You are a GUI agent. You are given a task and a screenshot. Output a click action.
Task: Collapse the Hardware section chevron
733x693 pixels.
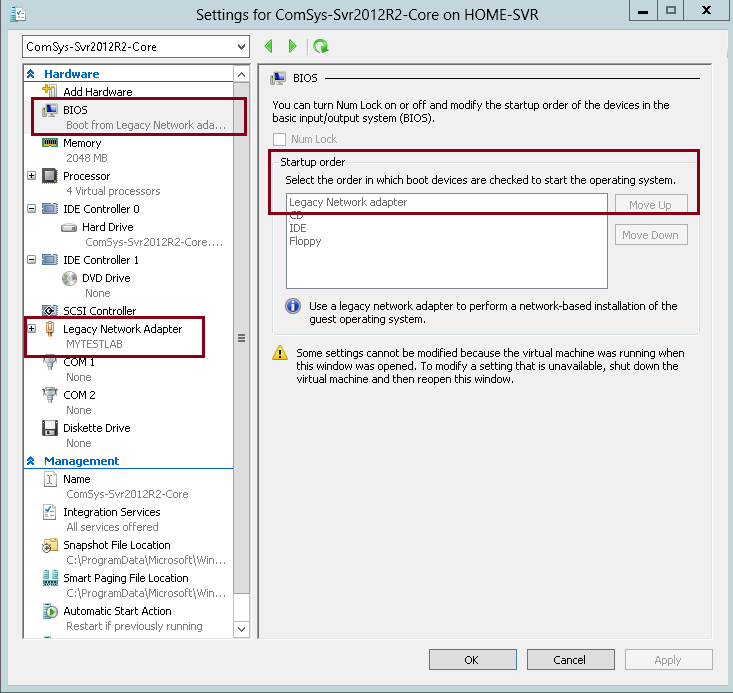click(x=31, y=74)
